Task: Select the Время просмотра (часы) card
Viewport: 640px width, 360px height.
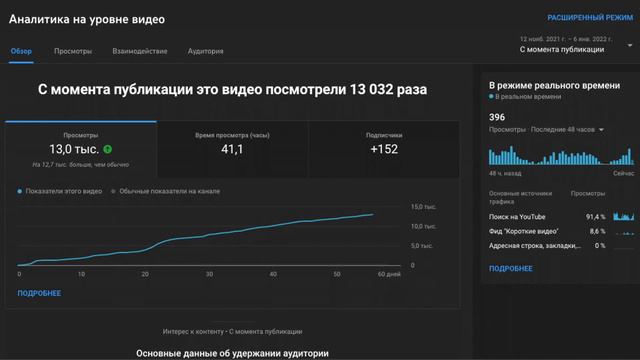Action: click(232, 149)
